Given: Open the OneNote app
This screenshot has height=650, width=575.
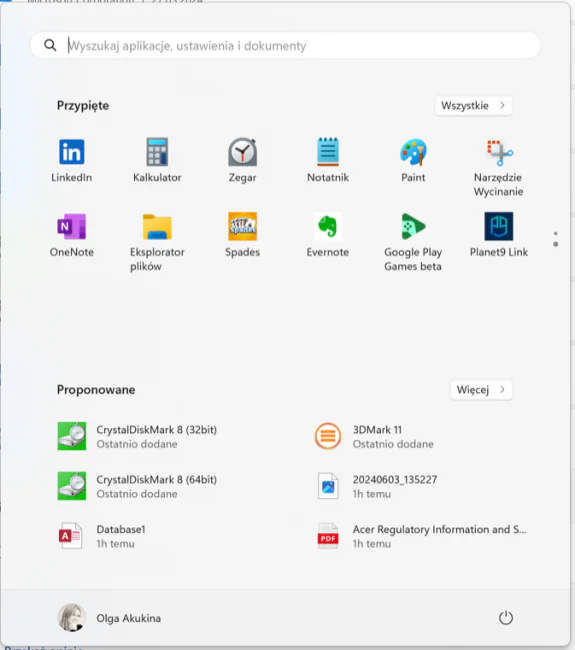Looking at the screenshot, I should pos(71,235).
